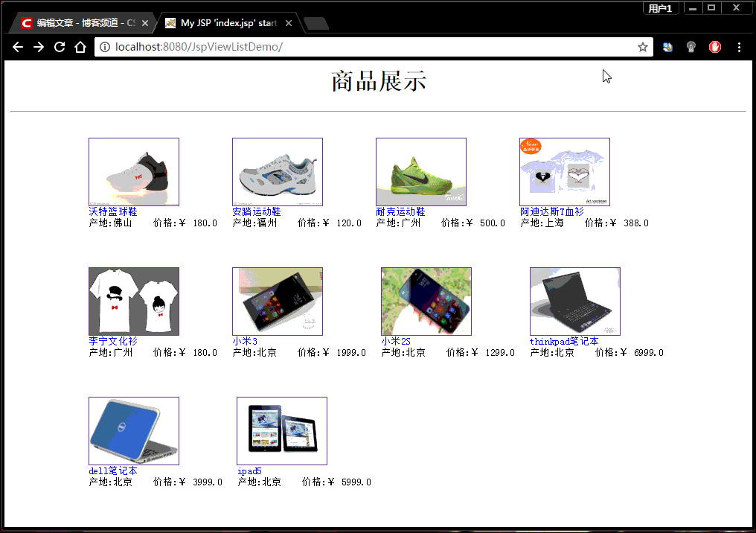
Task: Minimize the browser window
Action: tap(692, 8)
